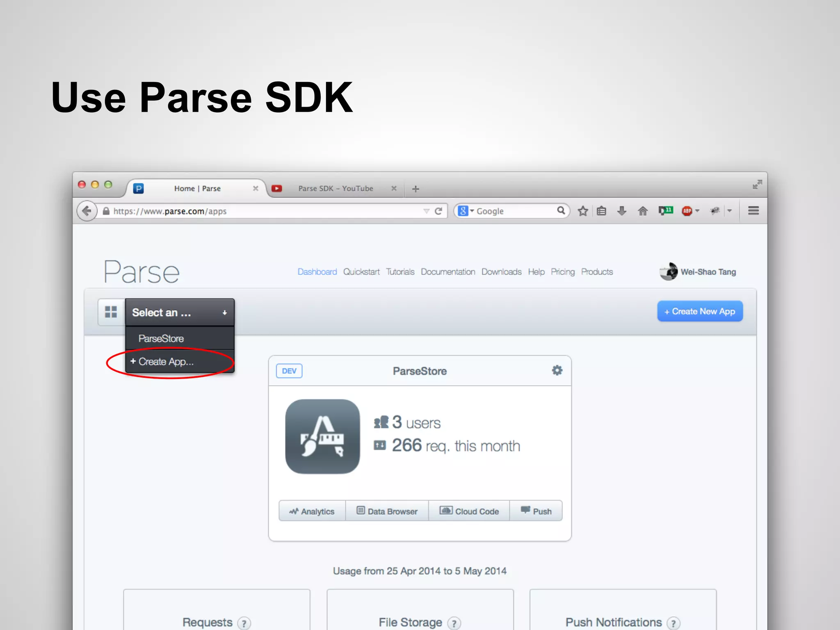
Task: Open ParseStore Cloud Code button
Action: 469,511
